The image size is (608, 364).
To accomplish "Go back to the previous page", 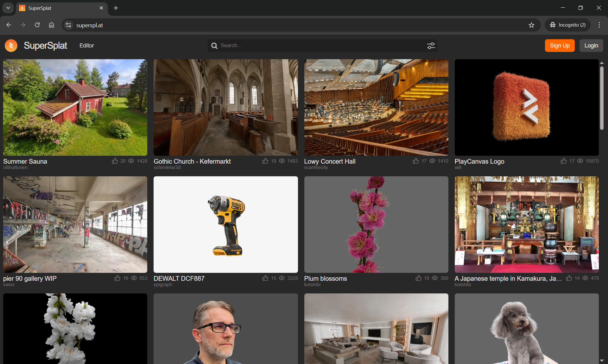I will point(9,25).
